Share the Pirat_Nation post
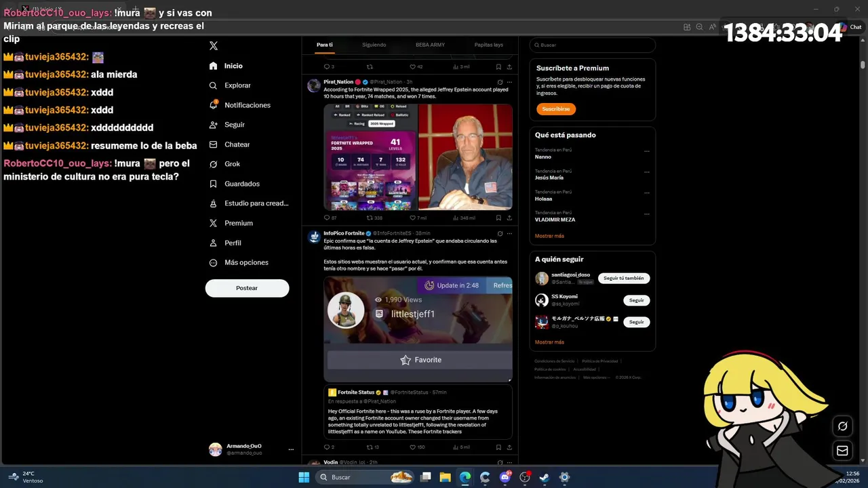Image resolution: width=868 pixels, height=488 pixels. click(x=509, y=218)
